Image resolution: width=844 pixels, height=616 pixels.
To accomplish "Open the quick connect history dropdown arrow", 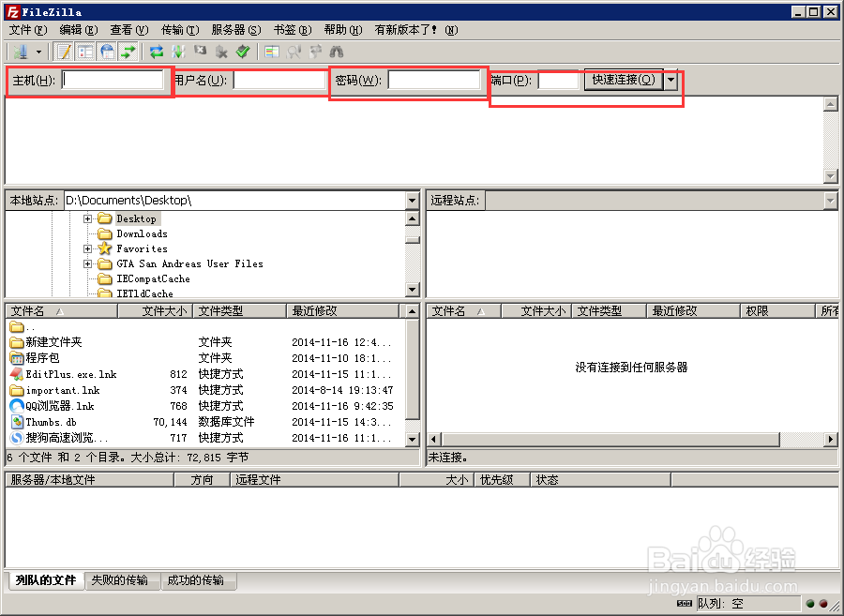I will [671, 80].
